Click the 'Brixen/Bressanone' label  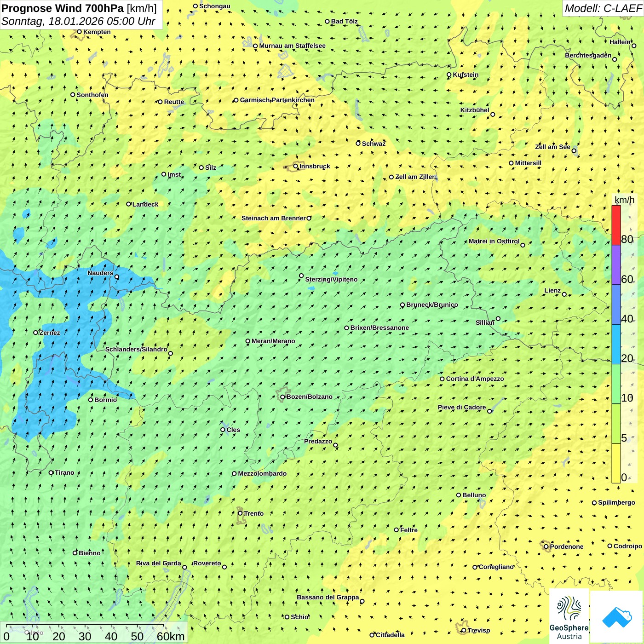[x=379, y=328]
